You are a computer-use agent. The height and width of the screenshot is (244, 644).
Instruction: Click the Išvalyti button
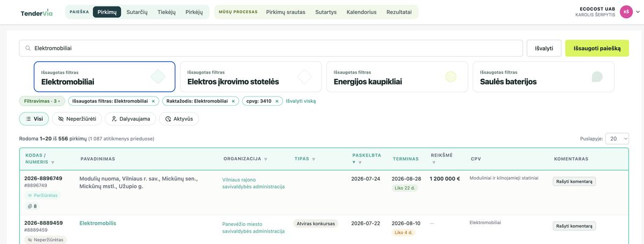coord(544,48)
